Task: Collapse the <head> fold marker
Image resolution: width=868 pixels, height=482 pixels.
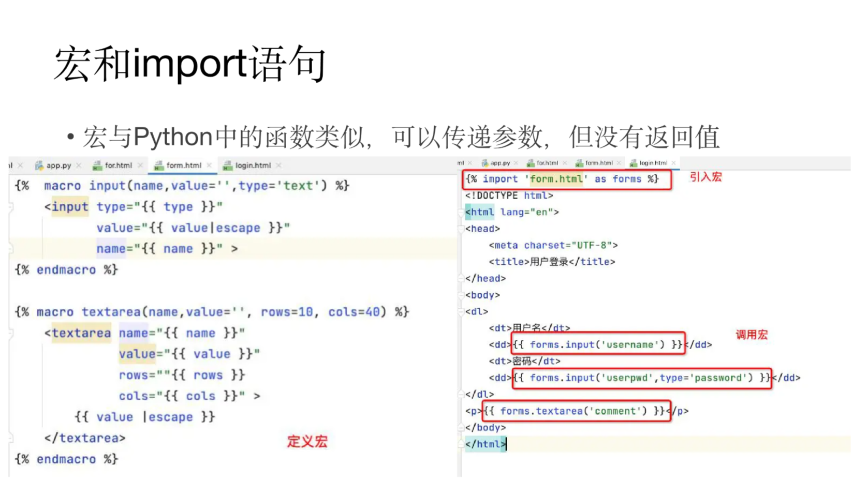Action: click(x=461, y=229)
